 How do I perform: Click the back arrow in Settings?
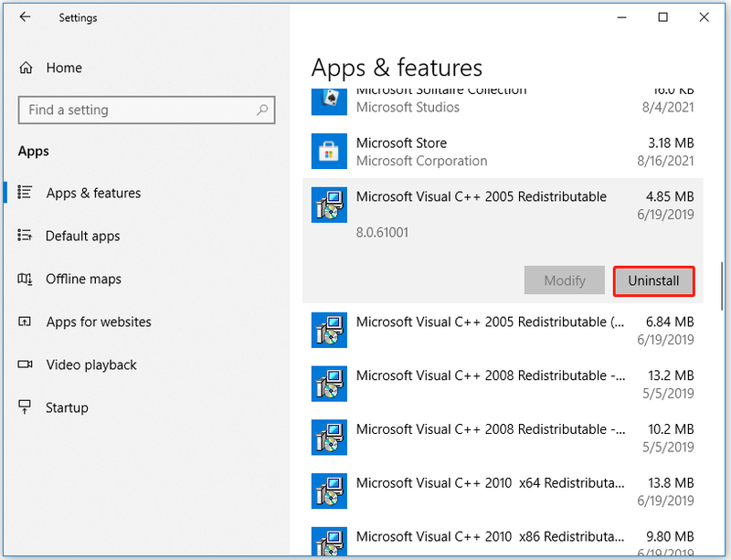[26, 17]
